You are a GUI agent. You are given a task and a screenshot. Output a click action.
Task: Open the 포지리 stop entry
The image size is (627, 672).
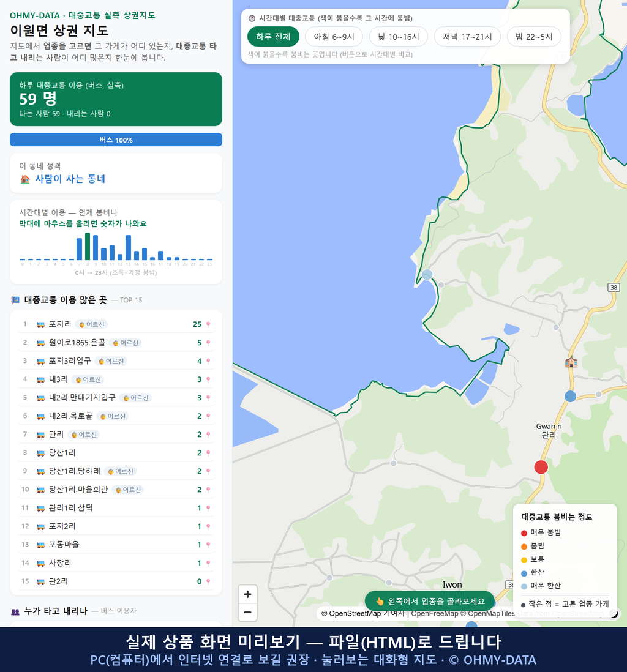[116, 324]
